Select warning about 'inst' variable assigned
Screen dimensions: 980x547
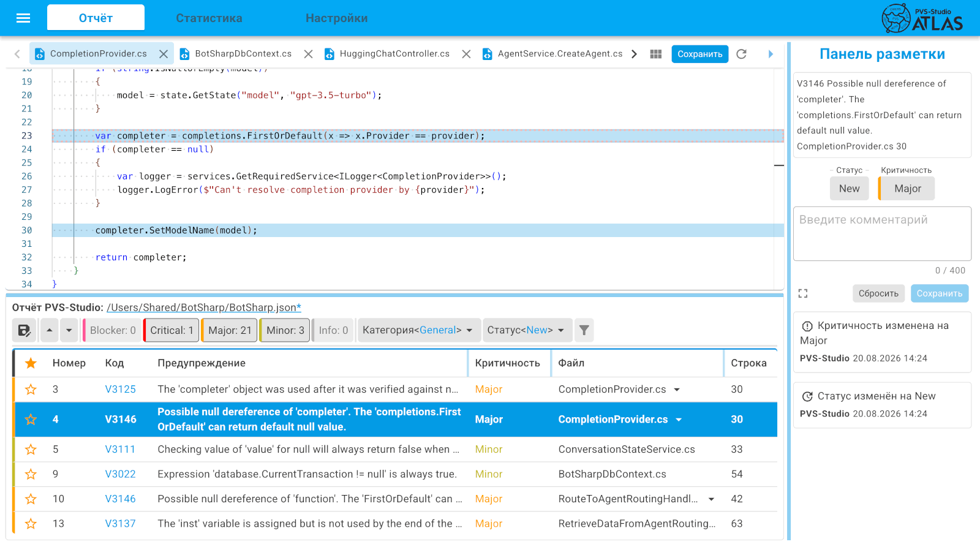pos(396,524)
